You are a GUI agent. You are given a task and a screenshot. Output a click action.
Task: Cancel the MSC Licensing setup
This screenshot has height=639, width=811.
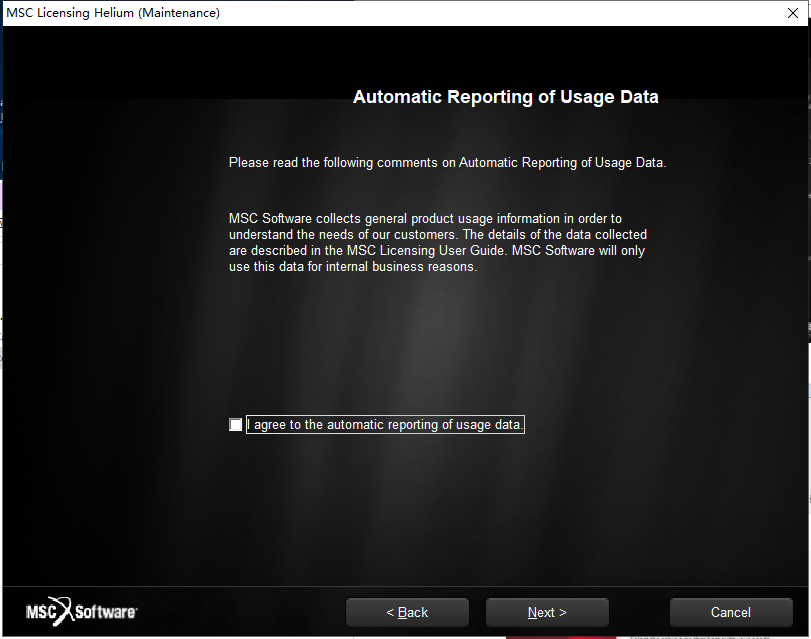coord(730,613)
